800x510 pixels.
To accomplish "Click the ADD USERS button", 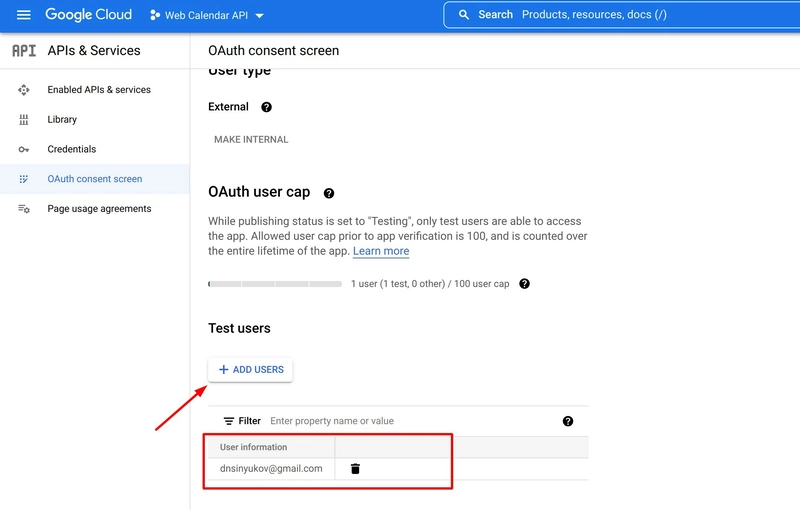I will [x=250, y=370].
